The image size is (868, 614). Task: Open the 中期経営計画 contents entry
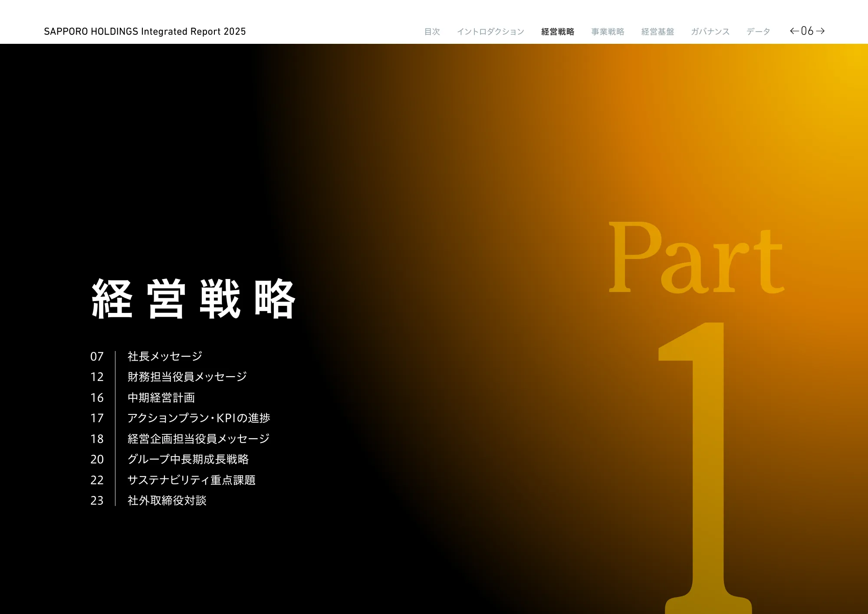tap(161, 397)
